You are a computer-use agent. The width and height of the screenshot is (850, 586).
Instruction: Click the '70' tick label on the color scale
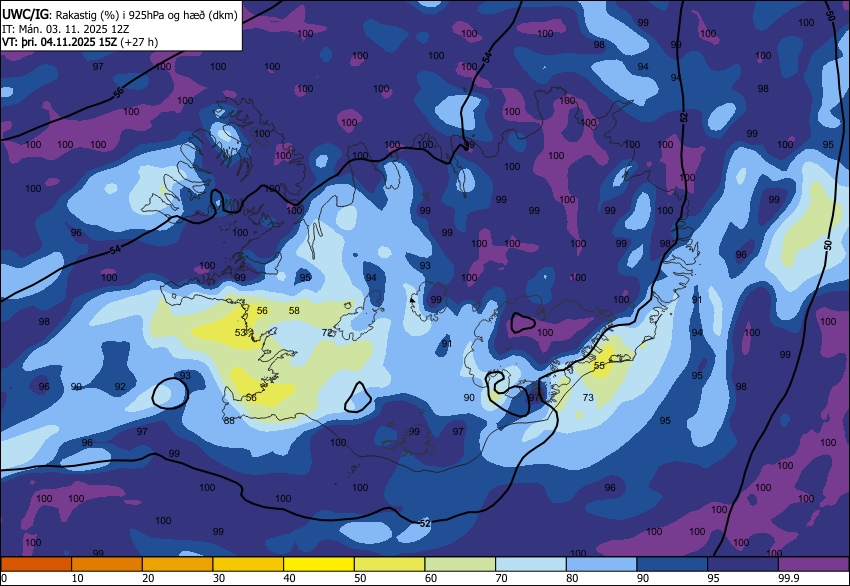click(501, 578)
